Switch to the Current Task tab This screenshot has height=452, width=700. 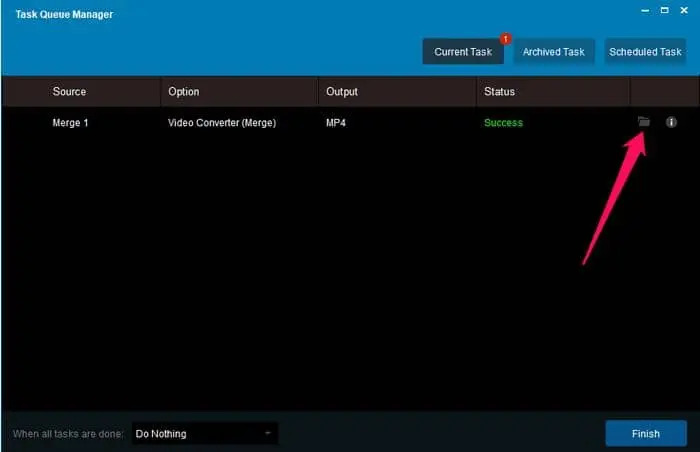[x=463, y=52]
